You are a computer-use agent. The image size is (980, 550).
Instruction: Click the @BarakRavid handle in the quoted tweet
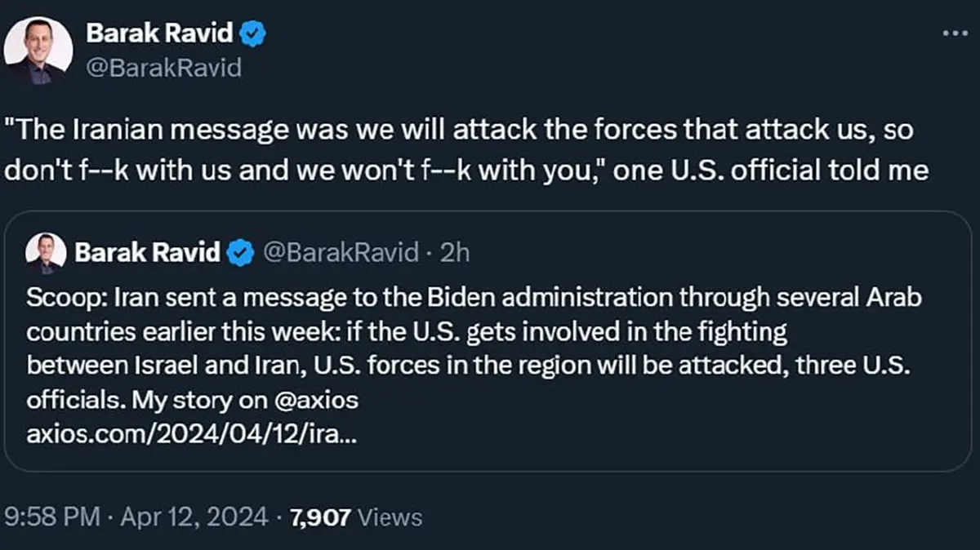click(340, 253)
